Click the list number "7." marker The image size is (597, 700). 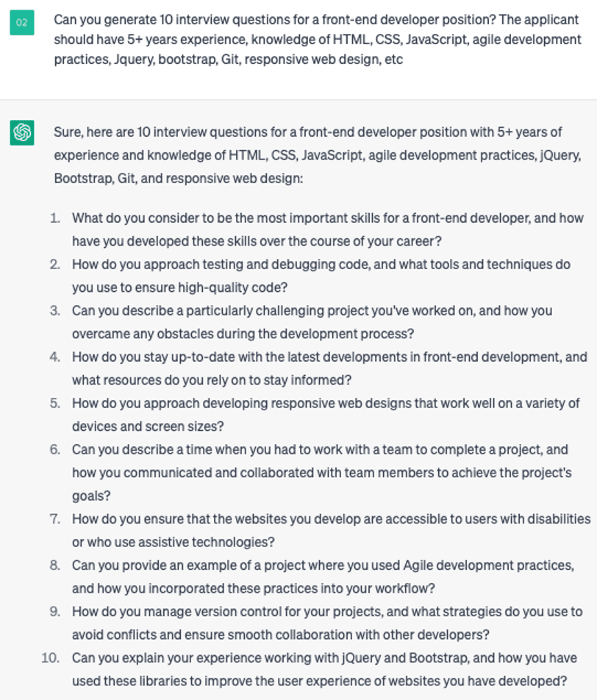point(55,519)
